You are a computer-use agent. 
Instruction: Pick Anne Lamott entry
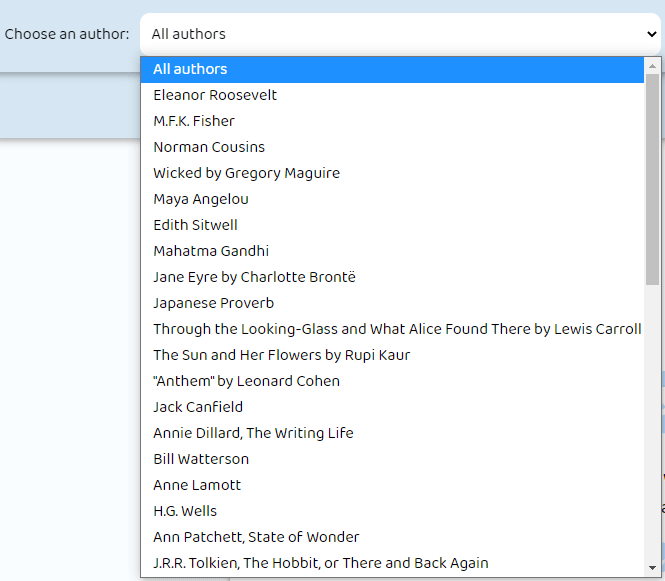[392, 485]
